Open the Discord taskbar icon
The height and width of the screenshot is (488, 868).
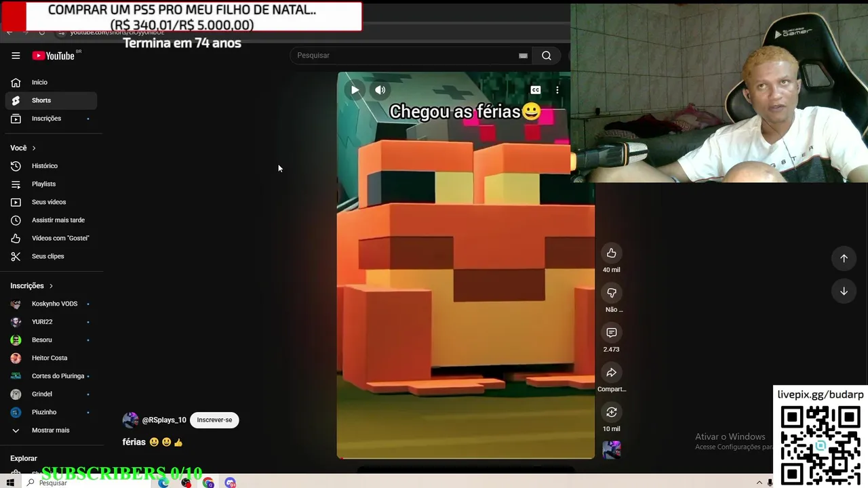(231, 483)
